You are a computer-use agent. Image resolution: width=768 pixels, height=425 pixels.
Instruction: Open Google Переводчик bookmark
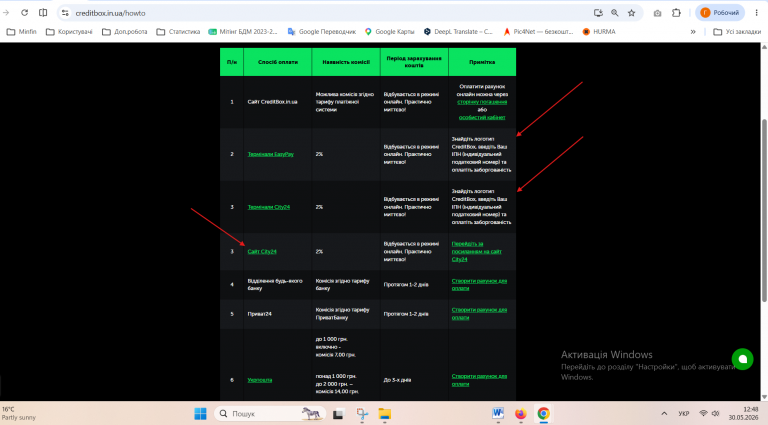[x=322, y=32]
